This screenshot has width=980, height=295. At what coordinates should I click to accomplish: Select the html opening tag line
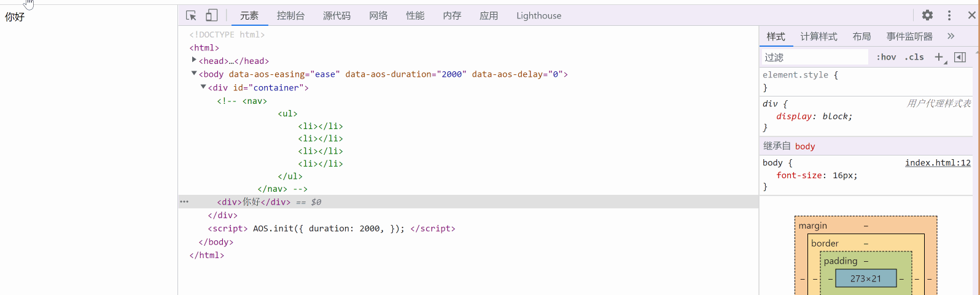pyautogui.click(x=204, y=47)
